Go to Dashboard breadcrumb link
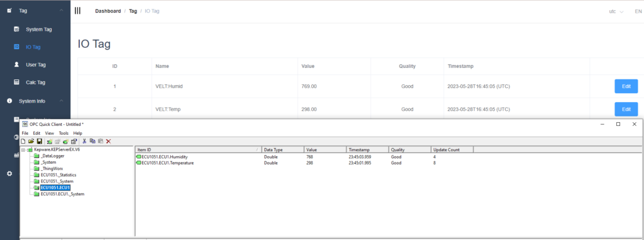The height and width of the screenshot is (240, 644). [x=108, y=11]
